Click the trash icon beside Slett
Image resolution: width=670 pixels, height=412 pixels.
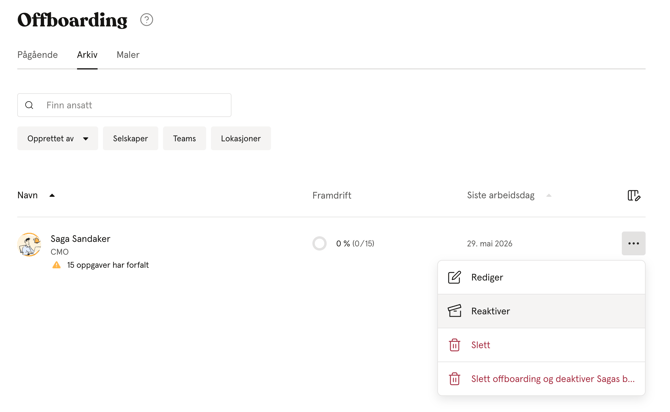click(454, 345)
